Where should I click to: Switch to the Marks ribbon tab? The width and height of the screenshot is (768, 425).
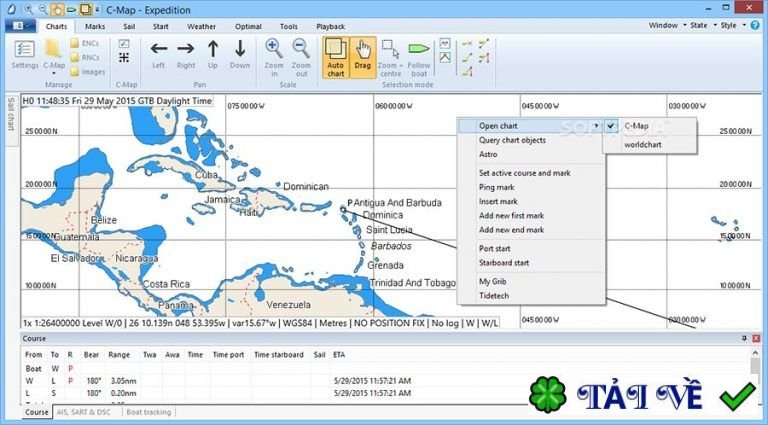point(95,26)
